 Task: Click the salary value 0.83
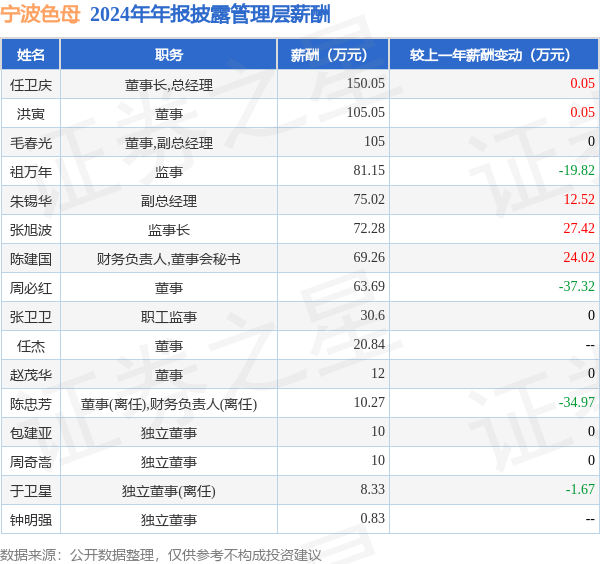(372, 518)
